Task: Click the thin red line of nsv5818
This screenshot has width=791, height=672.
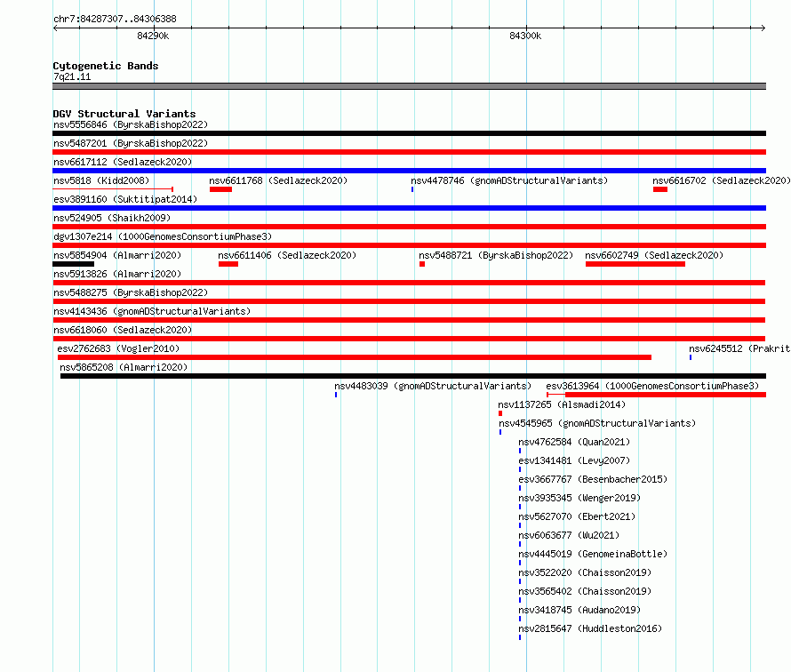Action: (x=113, y=189)
